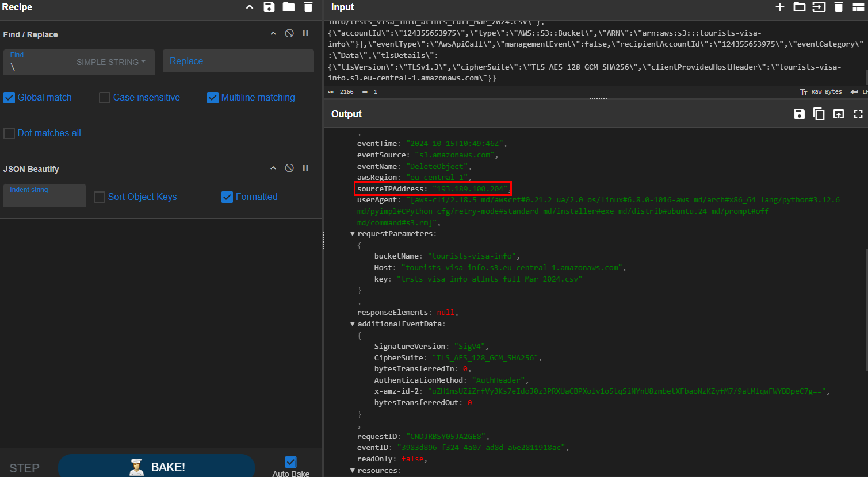This screenshot has width=868, height=477.
Task: Enable Case insensitive option
Action: tap(105, 98)
